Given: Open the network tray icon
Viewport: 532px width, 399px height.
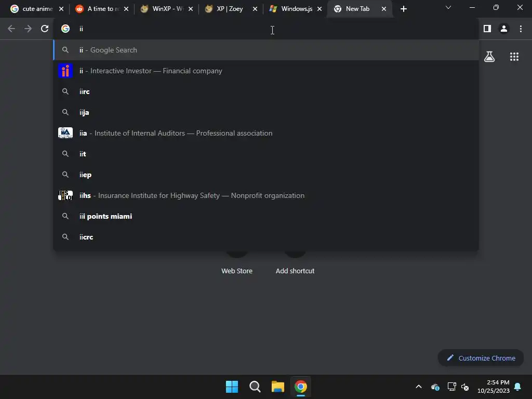Looking at the screenshot, I should click(451, 387).
